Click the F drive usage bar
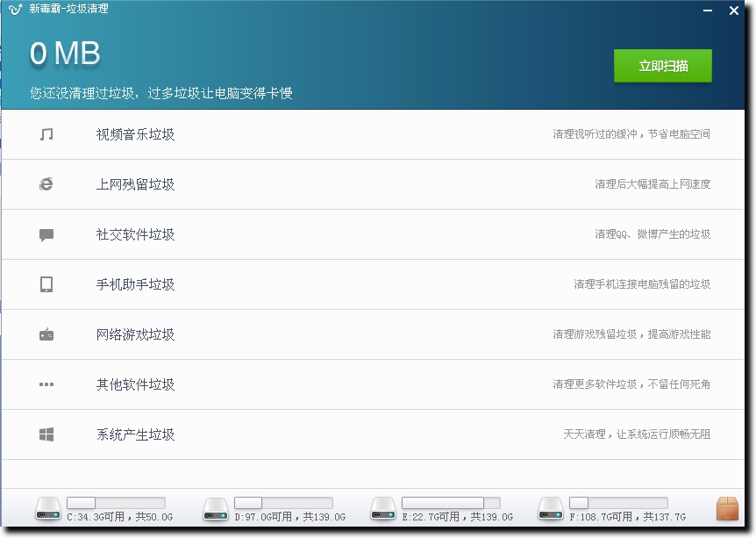The image size is (756, 538). click(x=618, y=503)
